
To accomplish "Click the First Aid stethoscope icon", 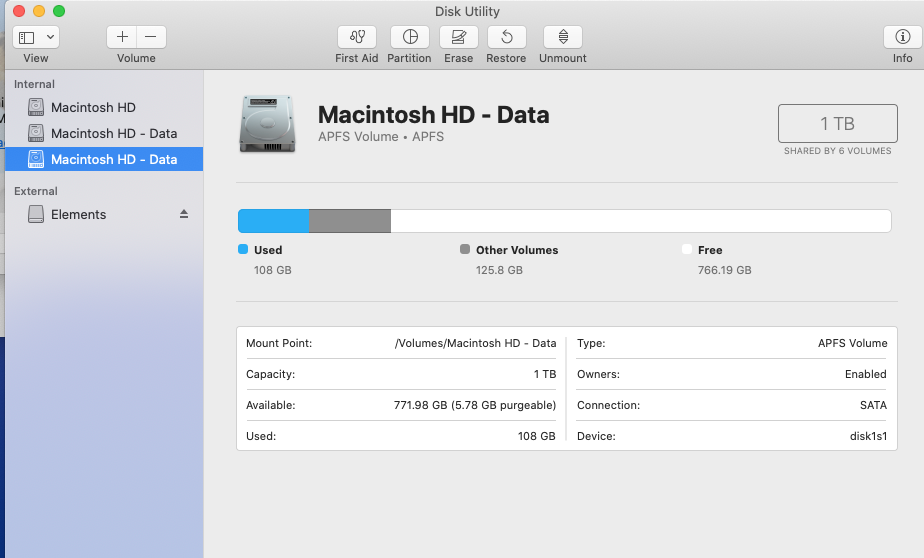I will click(x=356, y=37).
